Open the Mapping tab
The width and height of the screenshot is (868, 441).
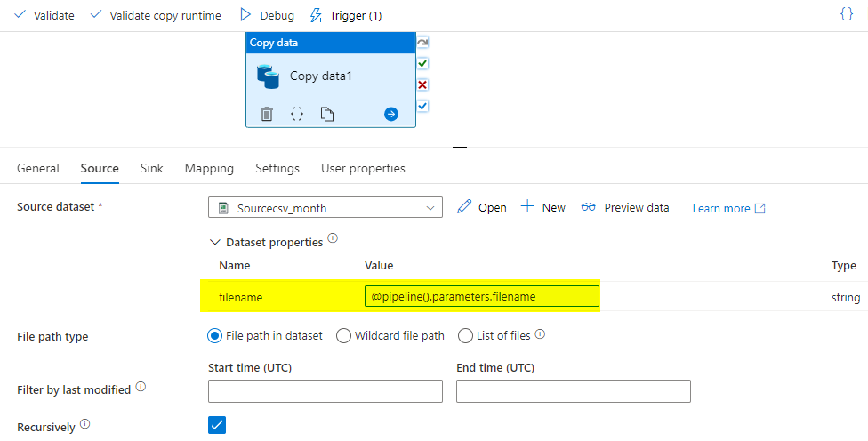coord(209,168)
